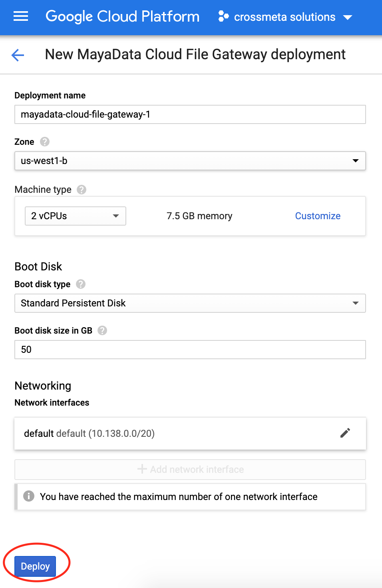Viewport: 382px width, 588px height.
Task: Expand the Standard Persistent Disk dropdown
Action: (190, 303)
